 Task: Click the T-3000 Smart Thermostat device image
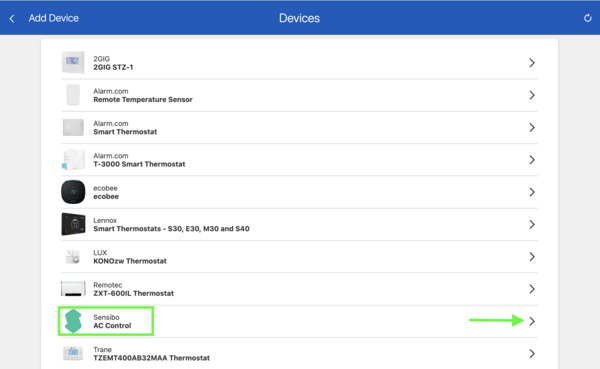(x=73, y=160)
